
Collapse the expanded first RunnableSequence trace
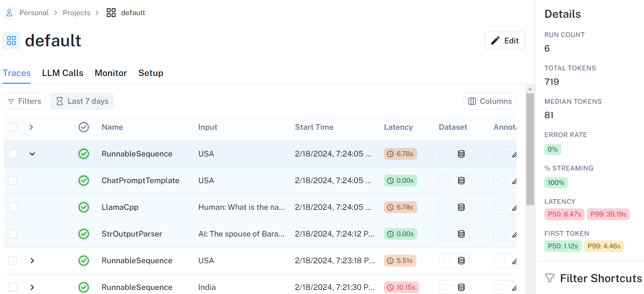[32, 154]
